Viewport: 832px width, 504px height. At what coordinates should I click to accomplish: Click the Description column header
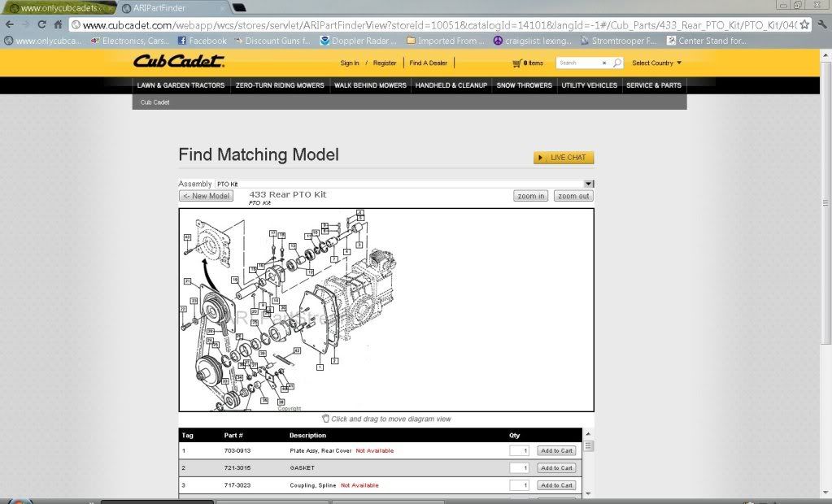(x=307, y=435)
